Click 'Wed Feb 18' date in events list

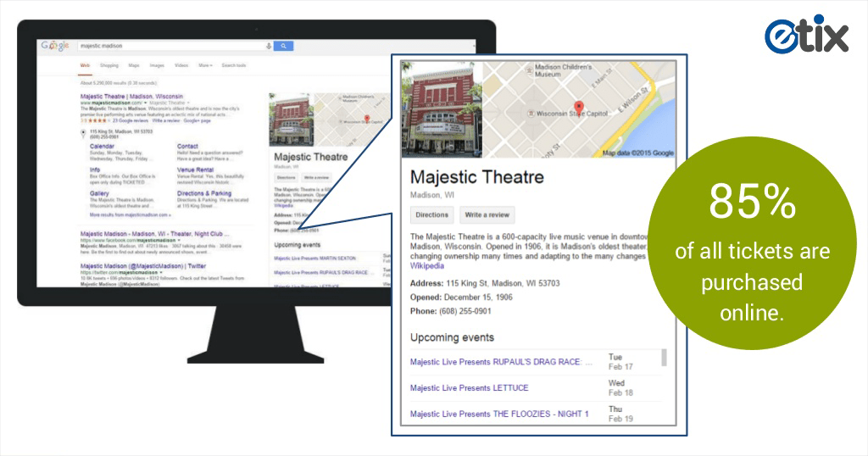pos(620,388)
